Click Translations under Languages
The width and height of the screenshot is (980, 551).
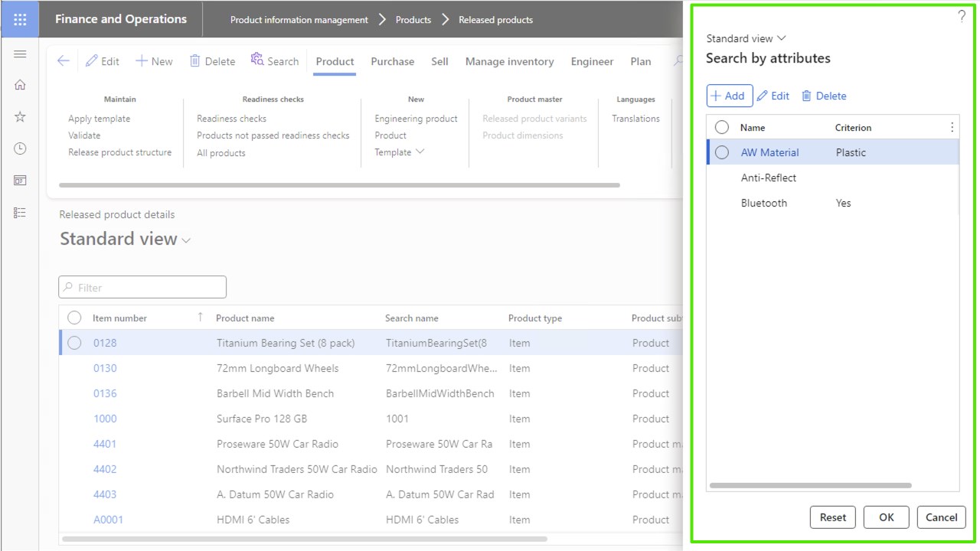635,119
